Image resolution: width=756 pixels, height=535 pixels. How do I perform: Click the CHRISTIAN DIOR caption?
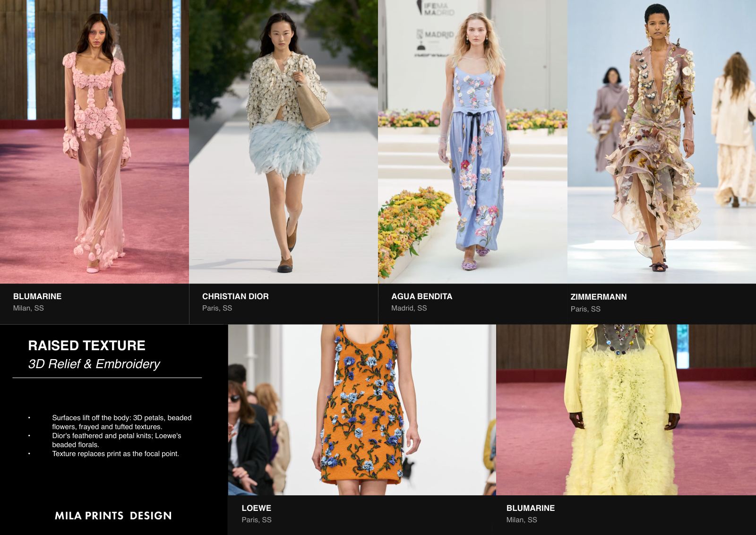pyautogui.click(x=235, y=296)
